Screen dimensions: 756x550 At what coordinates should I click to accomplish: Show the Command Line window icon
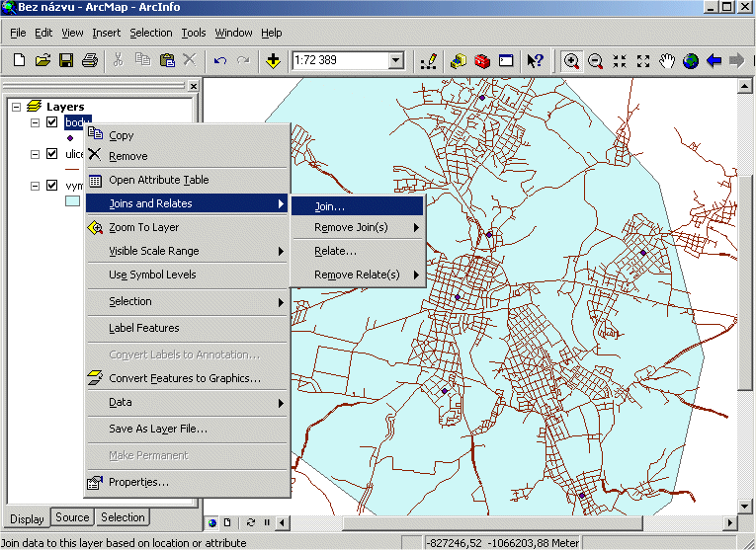(506, 60)
